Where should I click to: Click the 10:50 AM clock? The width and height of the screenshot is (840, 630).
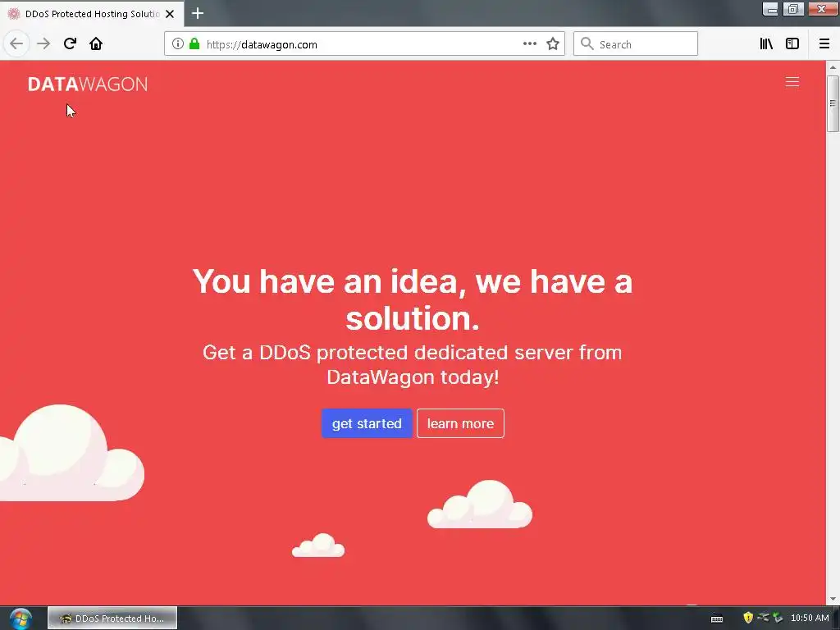point(810,618)
